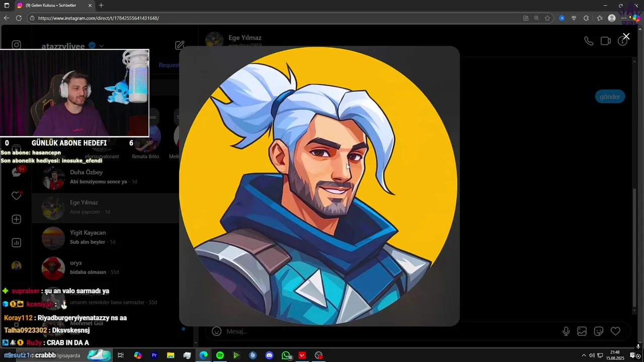Viewport: 644px width, 362px height.
Task: View site information lock icon
Action: tap(32, 18)
